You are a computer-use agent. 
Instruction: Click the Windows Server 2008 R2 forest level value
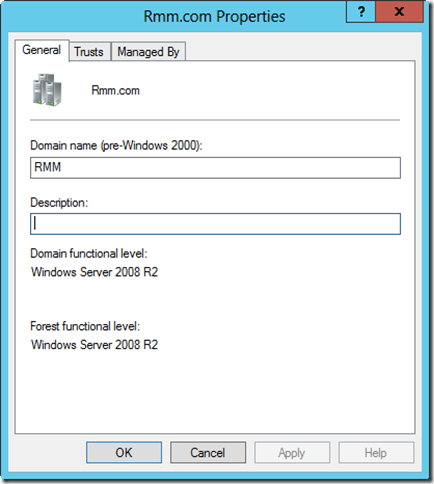(94, 345)
